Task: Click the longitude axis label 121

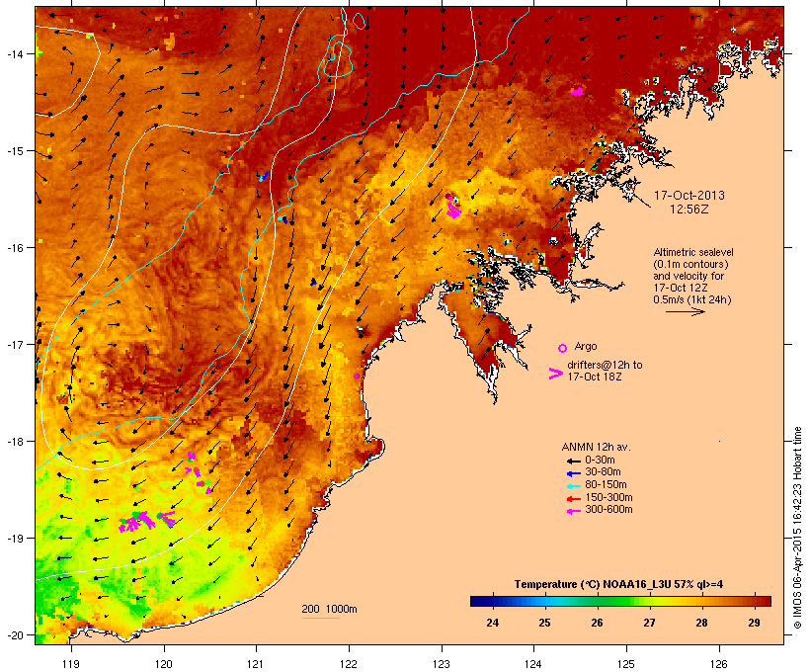Action: [256, 663]
